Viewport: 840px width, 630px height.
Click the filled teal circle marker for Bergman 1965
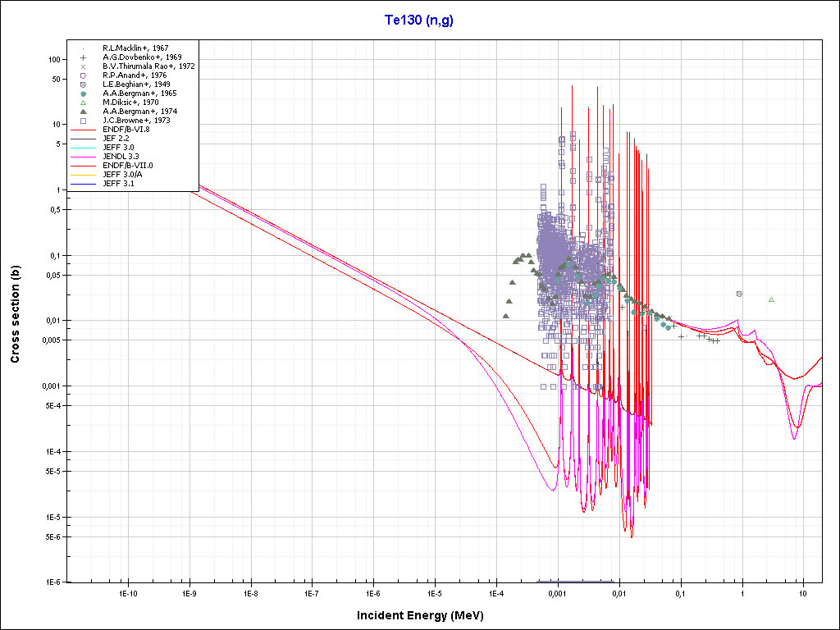pyautogui.click(x=84, y=94)
